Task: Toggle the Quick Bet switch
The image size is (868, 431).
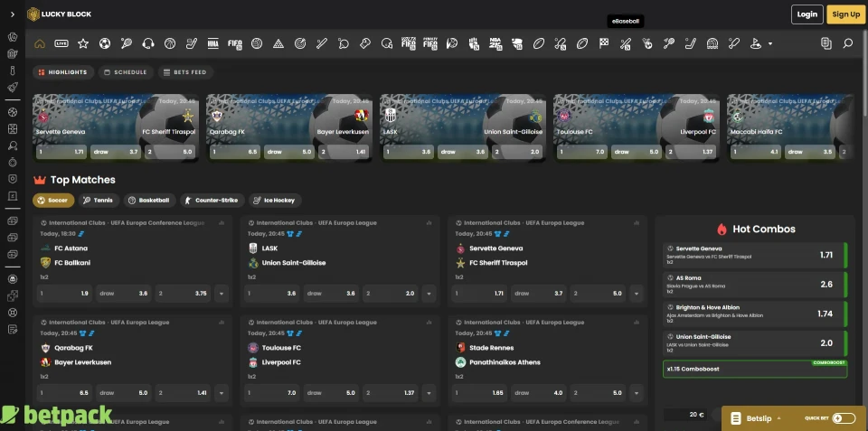Action: (843, 418)
